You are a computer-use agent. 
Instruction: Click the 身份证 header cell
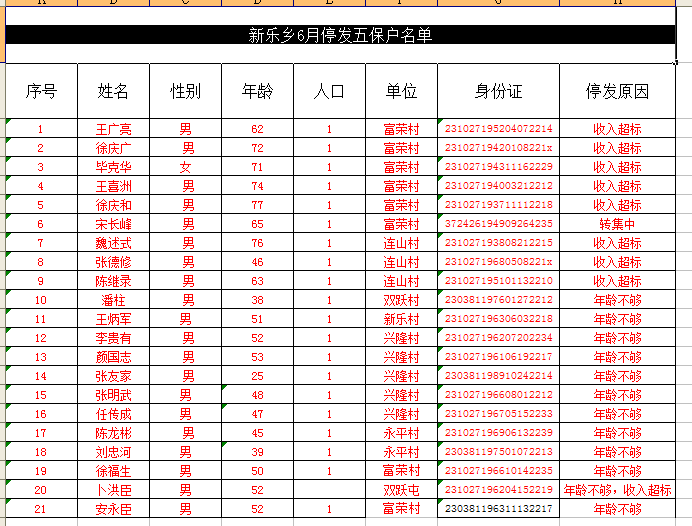[498, 91]
